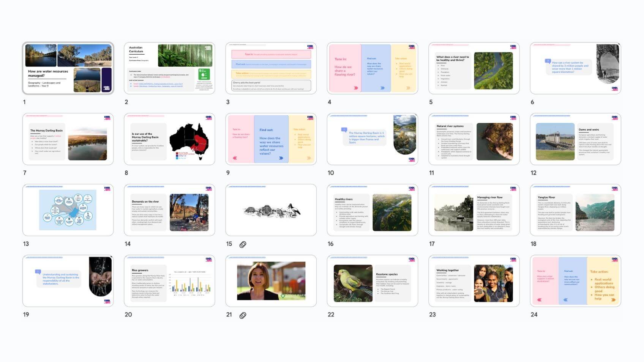
Task: Open the Australian Curriculum slide
Action: pyautogui.click(x=169, y=68)
